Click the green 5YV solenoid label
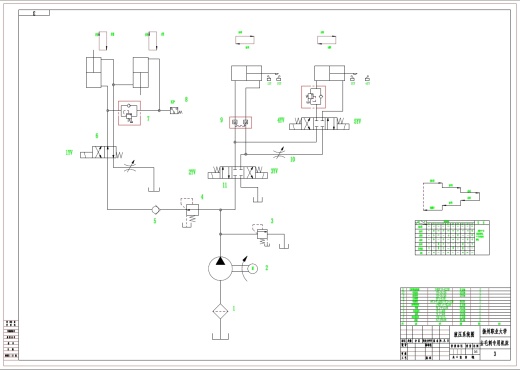Screen dimensions: 520x370 357,121
